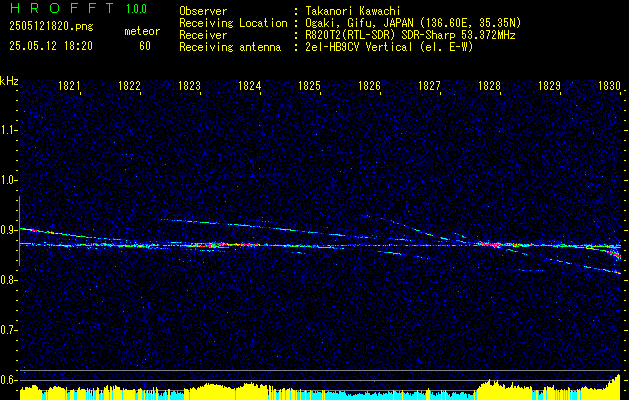Click the 1821 time axis marker
This screenshot has height=400, width=629.
coord(69,86)
